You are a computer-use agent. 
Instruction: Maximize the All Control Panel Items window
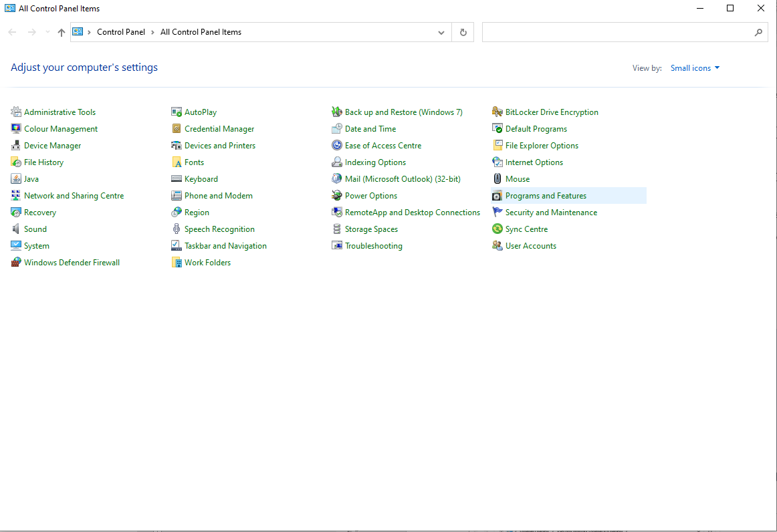[x=730, y=8]
